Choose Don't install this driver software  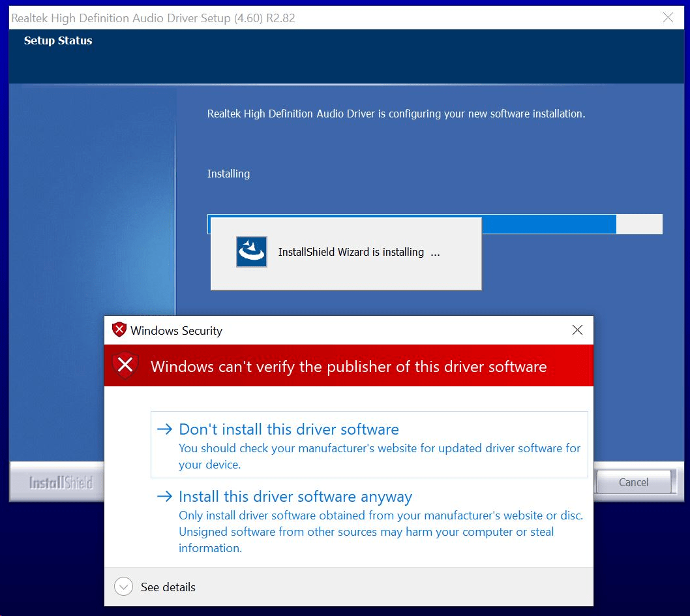pyautogui.click(x=369, y=445)
